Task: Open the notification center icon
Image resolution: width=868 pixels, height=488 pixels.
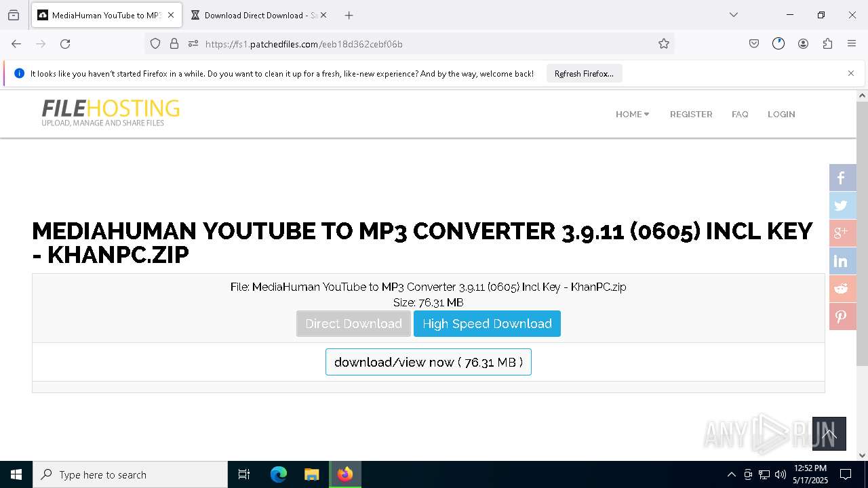Action: (x=846, y=474)
